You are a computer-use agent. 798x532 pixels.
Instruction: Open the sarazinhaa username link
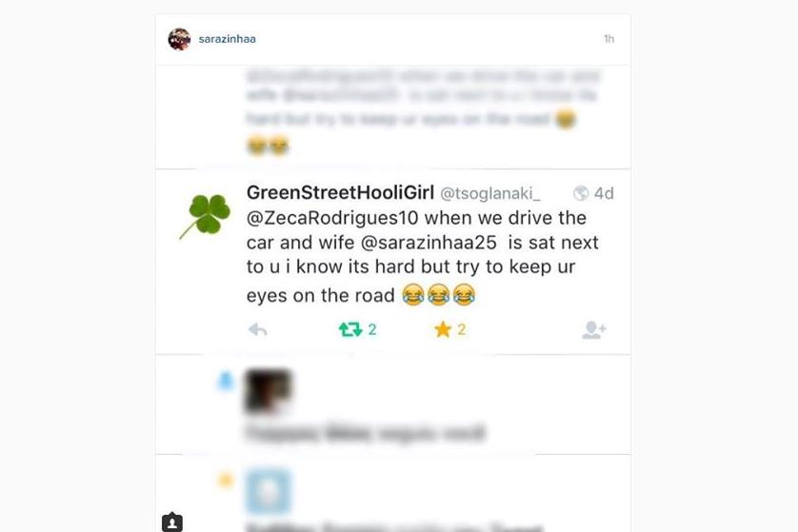click(227, 39)
